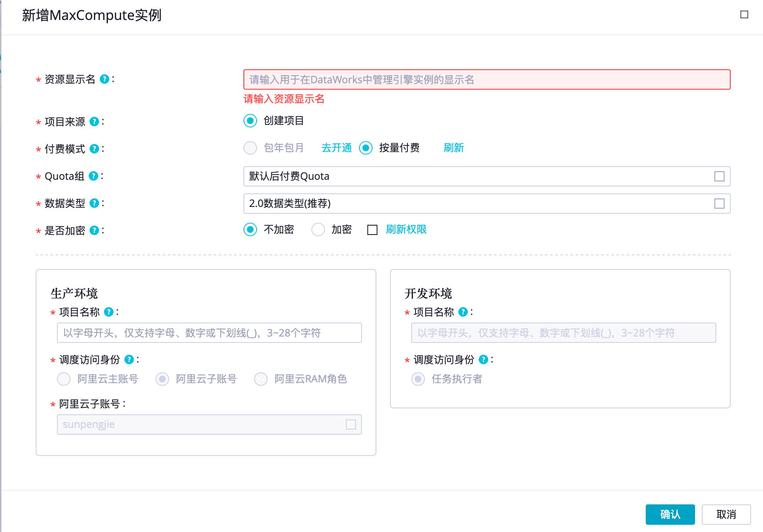
Task: Click help icon next to 资源显示名
Action: pyautogui.click(x=104, y=79)
